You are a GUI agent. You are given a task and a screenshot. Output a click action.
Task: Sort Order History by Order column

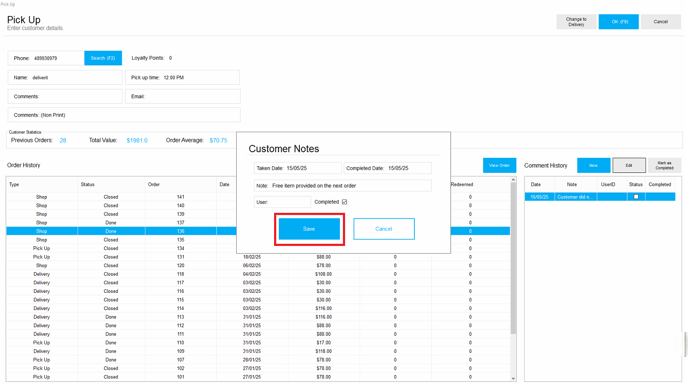pos(181,185)
